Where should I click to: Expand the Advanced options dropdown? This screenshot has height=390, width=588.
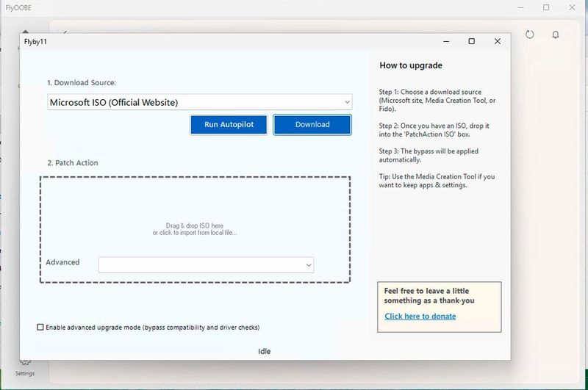coord(206,265)
